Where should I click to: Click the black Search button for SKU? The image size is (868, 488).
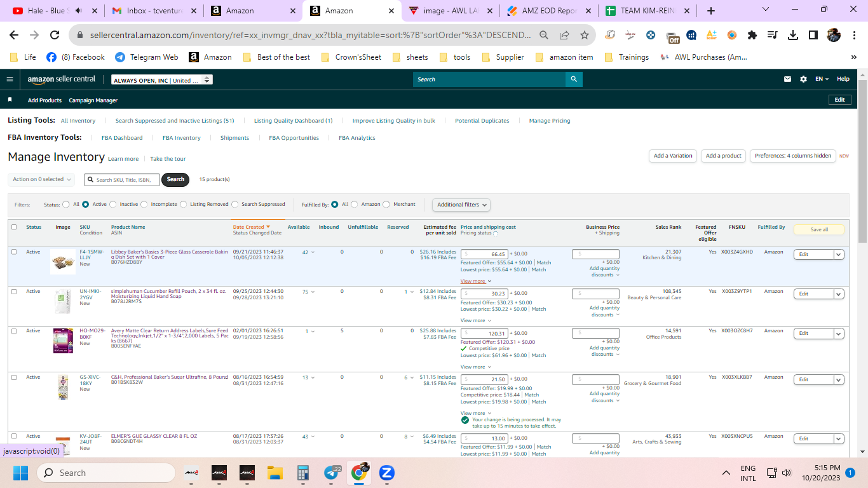175,179
